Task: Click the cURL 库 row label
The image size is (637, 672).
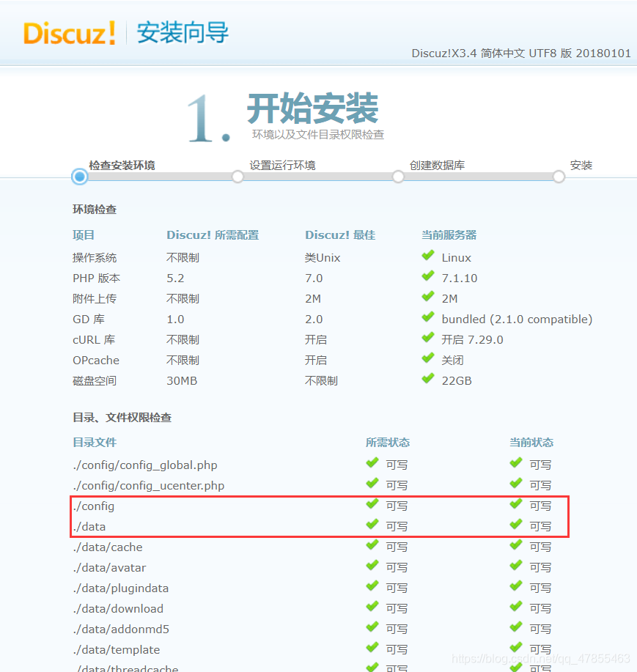Action: click(x=94, y=340)
